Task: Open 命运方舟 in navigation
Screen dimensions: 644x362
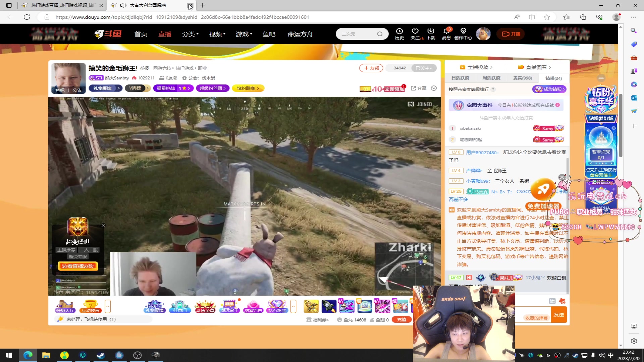Action: point(300,34)
